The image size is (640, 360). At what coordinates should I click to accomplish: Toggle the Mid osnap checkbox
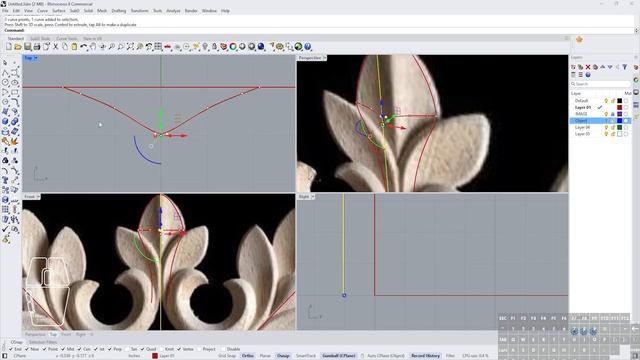coord(63,349)
